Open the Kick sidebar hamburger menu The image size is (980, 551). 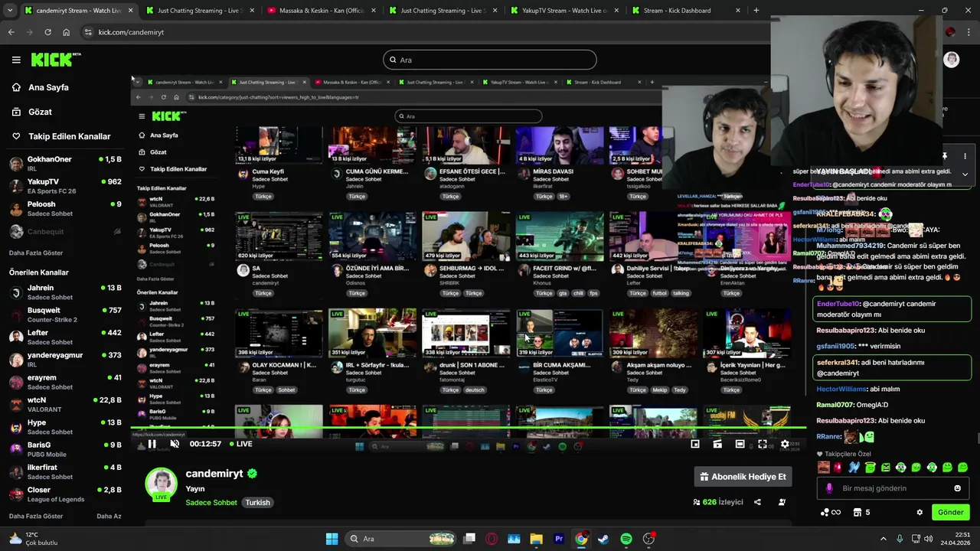click(x=16, y=60)
